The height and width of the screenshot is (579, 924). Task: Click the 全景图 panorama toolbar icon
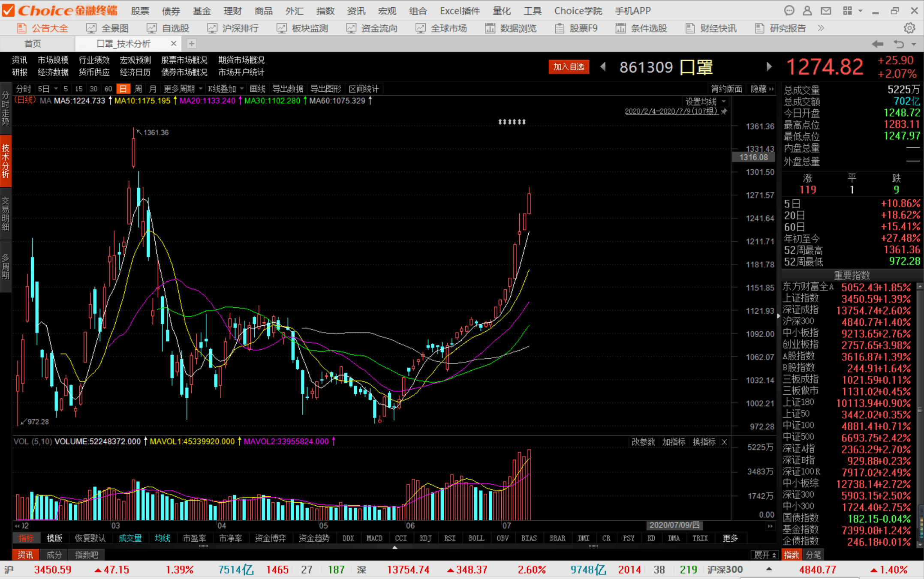pyautogui.click(x=91, y=28)
